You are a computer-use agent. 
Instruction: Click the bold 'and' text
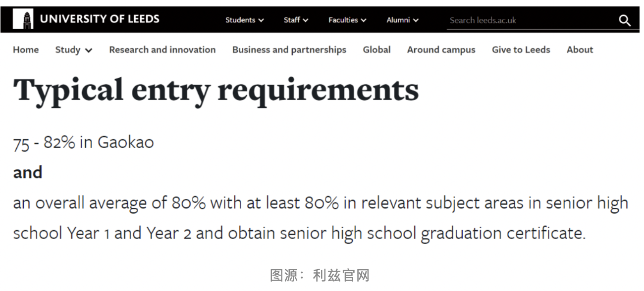tap(28, 173)
